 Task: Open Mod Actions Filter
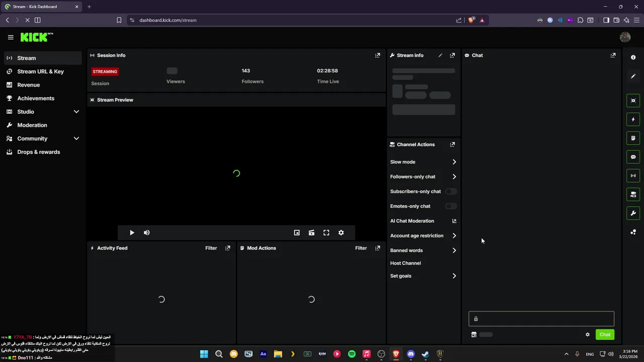point(361,248)
